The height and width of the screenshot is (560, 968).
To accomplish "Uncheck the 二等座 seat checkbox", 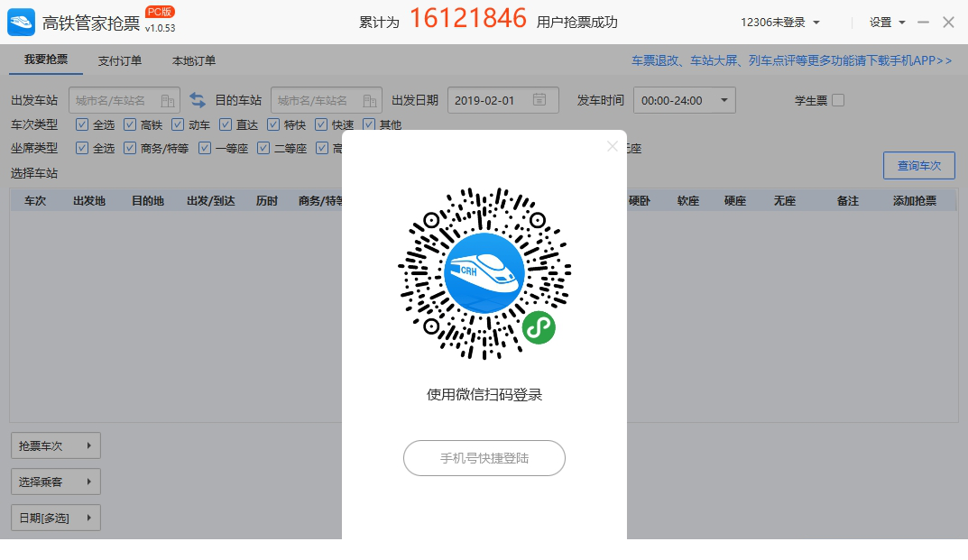I will point(263,148).
